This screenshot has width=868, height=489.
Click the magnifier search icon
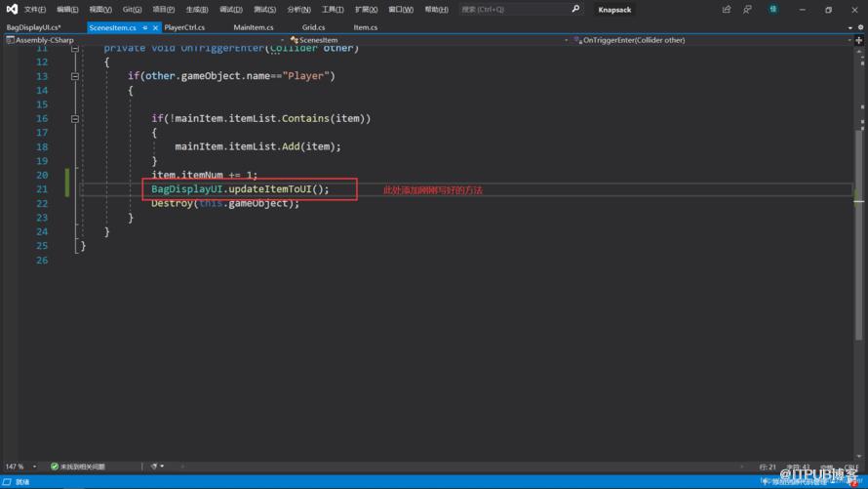[x=575, y=9]
